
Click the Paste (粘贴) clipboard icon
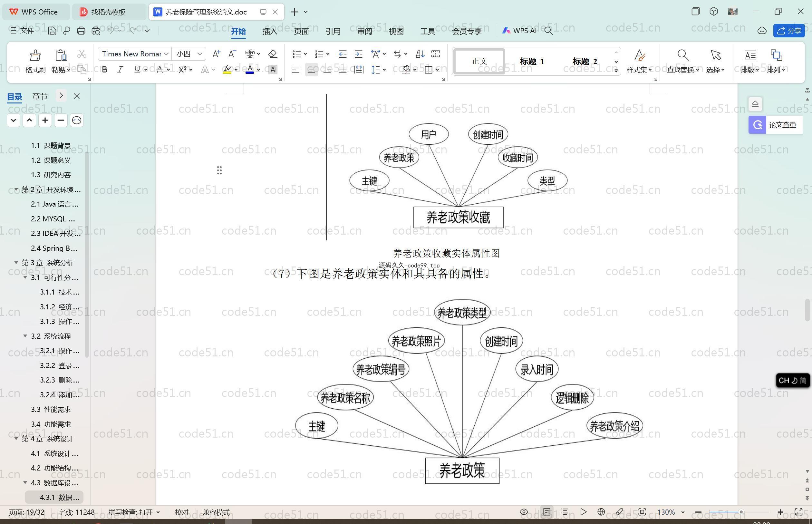pos(61,55)
